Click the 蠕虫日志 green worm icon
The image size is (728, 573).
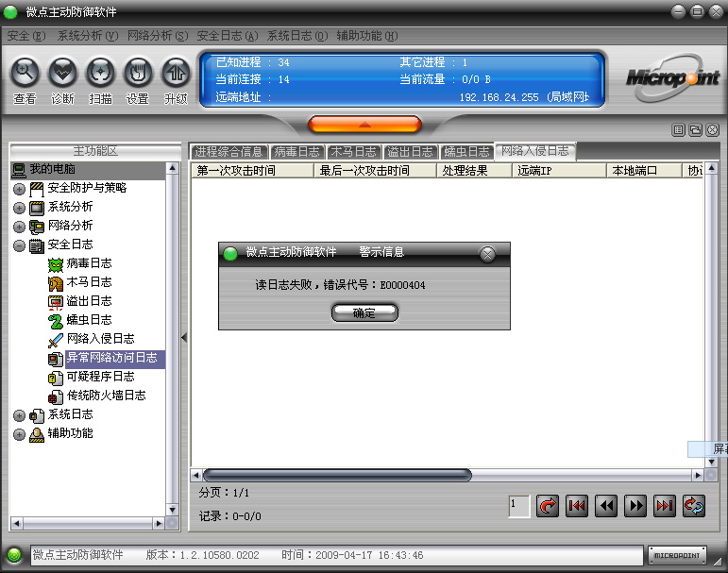56,321
